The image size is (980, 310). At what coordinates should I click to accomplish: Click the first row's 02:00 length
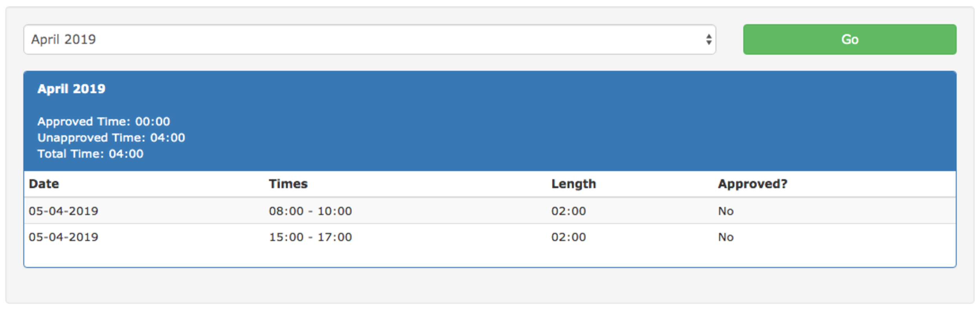click(568, 211)
